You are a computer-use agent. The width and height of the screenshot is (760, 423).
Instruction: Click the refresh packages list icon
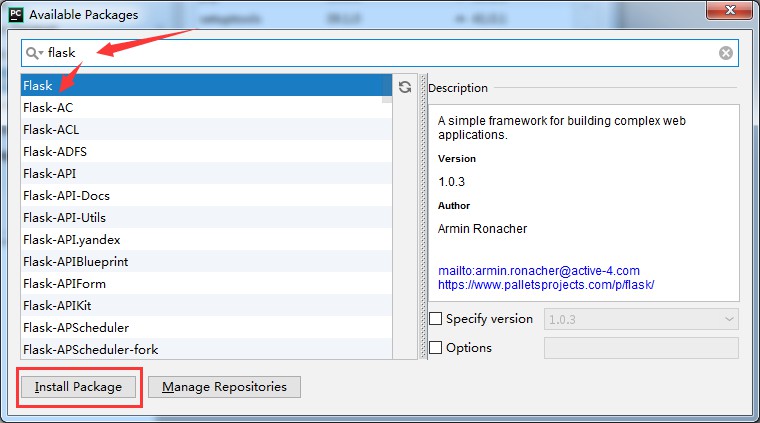(405, 87)
